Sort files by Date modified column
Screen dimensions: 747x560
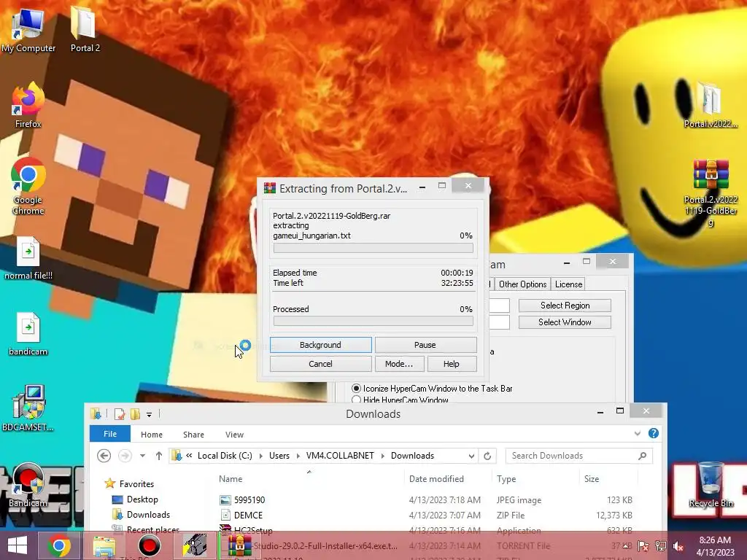point(436,479)
